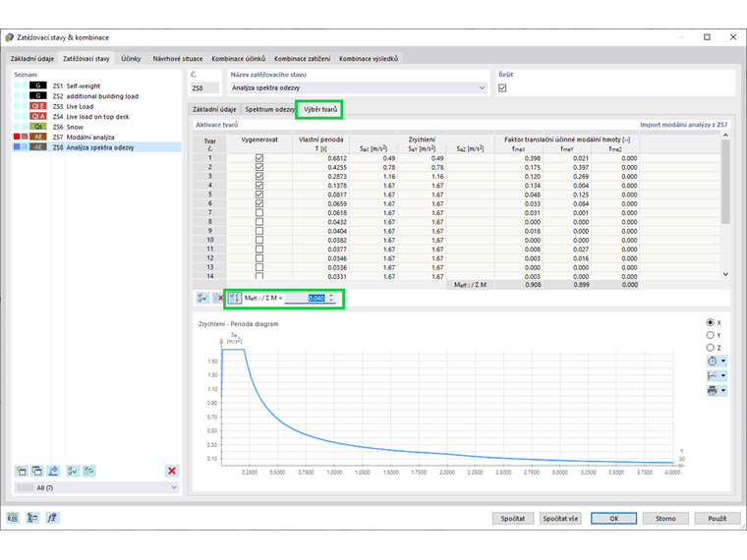The width and height of the screenshot is (747, 560).
Task: Toggle Vygenerovat checkbox for mode 3
Action: tap(259, 176)
